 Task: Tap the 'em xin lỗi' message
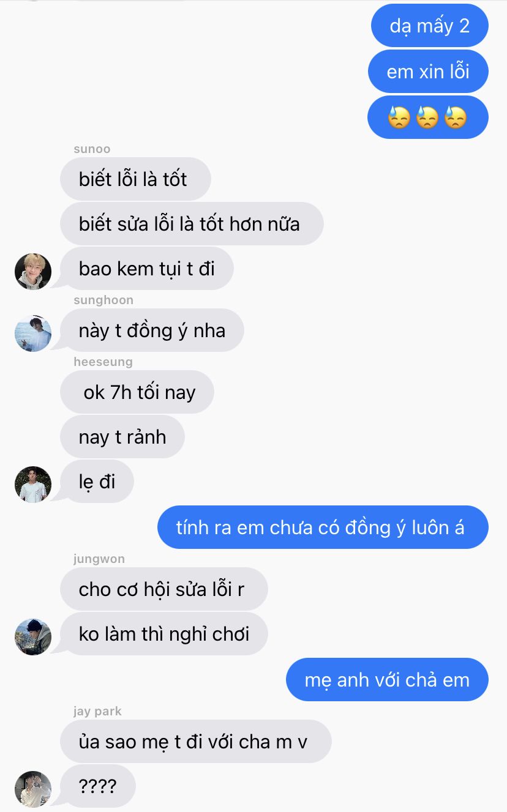click(428, 72)
